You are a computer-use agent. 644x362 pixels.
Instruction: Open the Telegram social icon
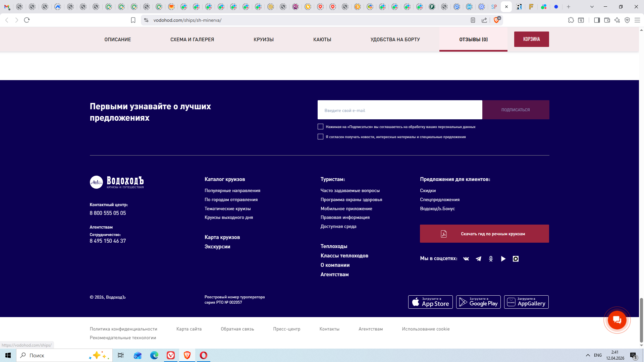point(478,259)
